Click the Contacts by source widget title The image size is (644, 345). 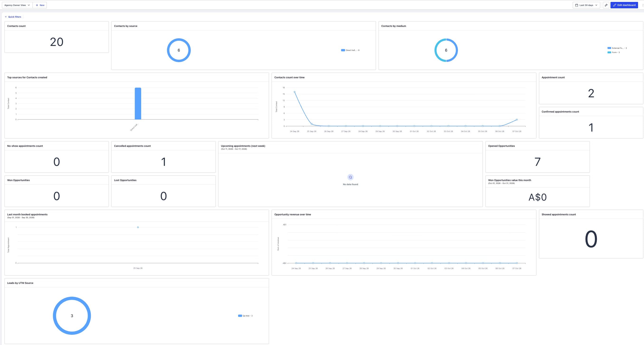pos(125,26)
